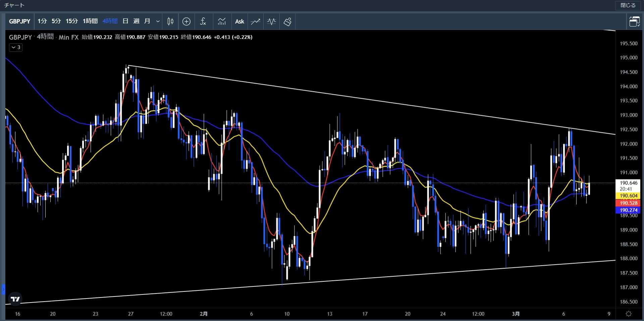Click the pulse waveform toolbar icon
644x321 pixels.
pos(271,21)
